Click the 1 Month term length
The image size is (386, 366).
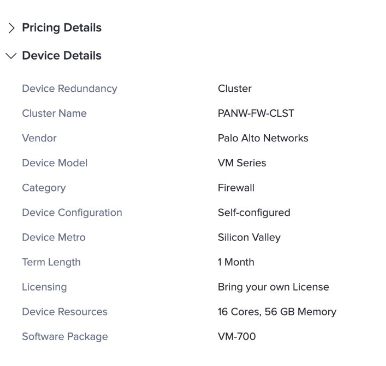[x=236, y=262]
